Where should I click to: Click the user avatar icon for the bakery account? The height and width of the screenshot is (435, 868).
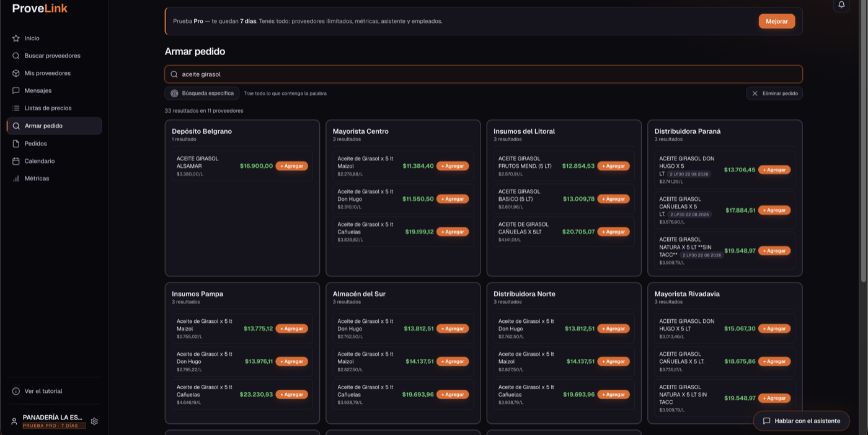pos(14,421)
